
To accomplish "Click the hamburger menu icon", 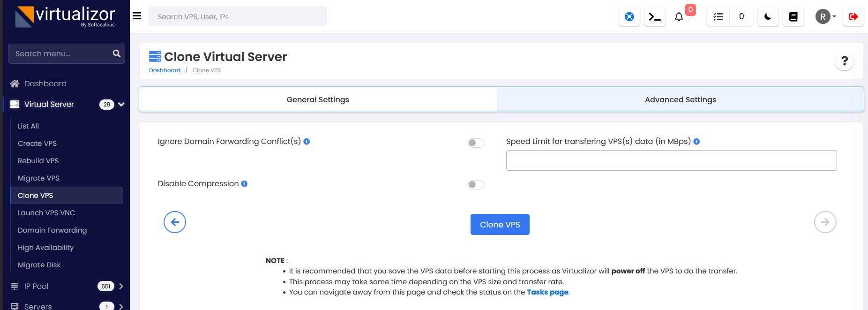I will (x=137, y=16).
